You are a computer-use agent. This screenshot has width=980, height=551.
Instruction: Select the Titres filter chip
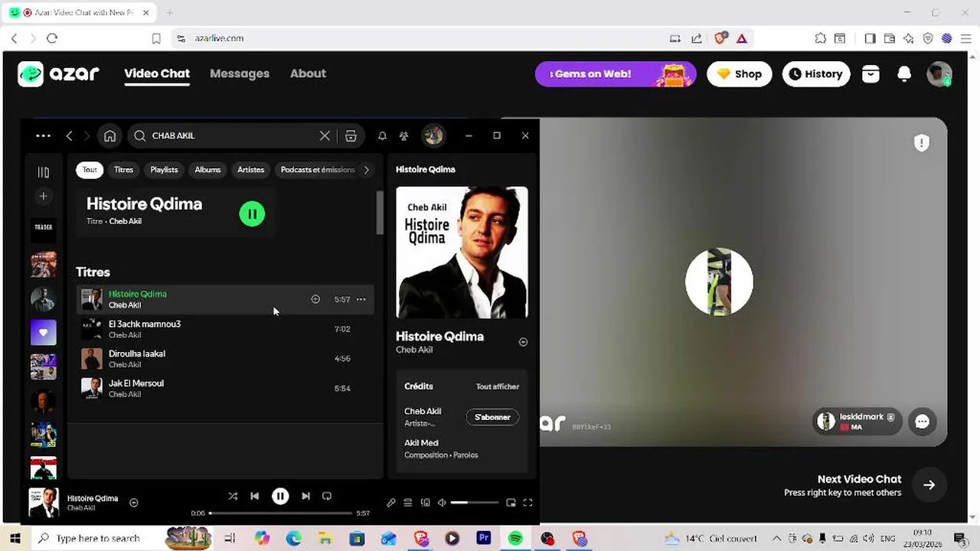click(x=123, y=170)
